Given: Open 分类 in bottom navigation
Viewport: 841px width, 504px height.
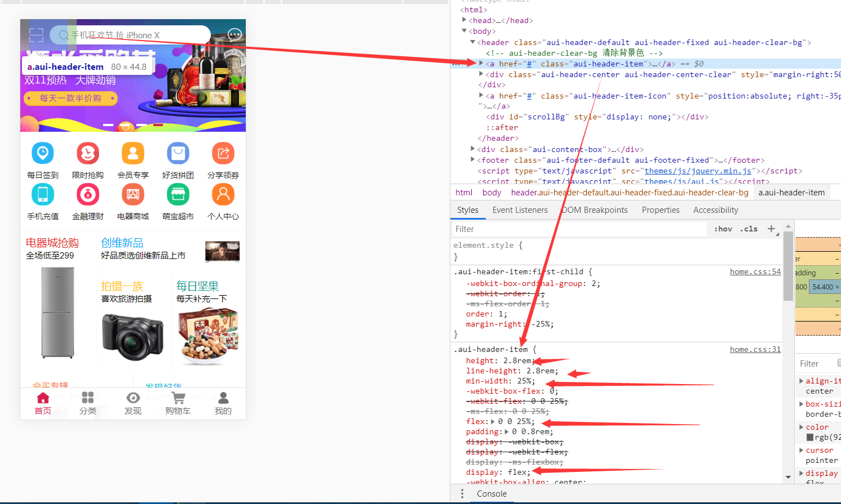Looking at the screenshot, I should (x=88, y=404).
